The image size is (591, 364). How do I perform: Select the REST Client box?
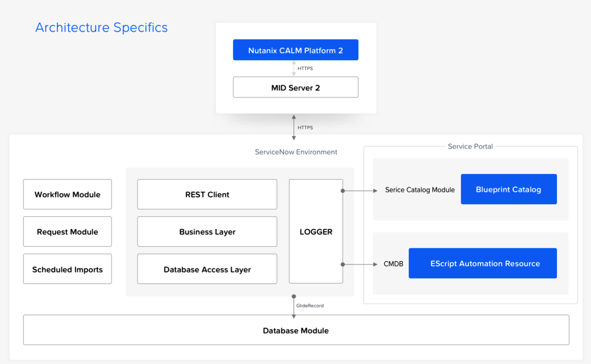click(207, 194)
